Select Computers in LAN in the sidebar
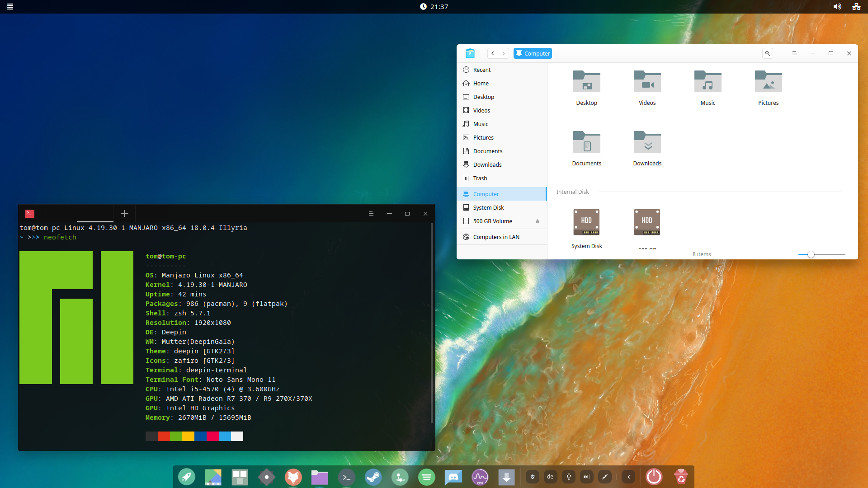Viewport: 868px width, 488px height. 495,236
